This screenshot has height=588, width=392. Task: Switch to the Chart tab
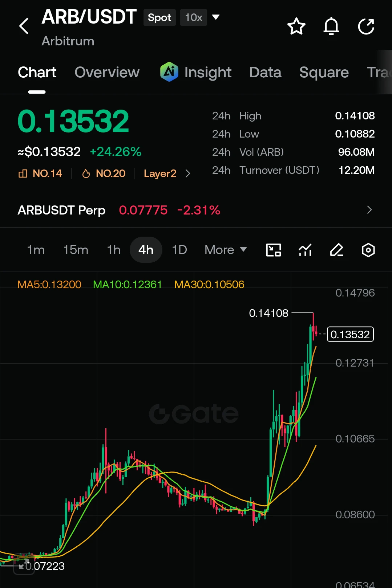(x=37, y=72)
